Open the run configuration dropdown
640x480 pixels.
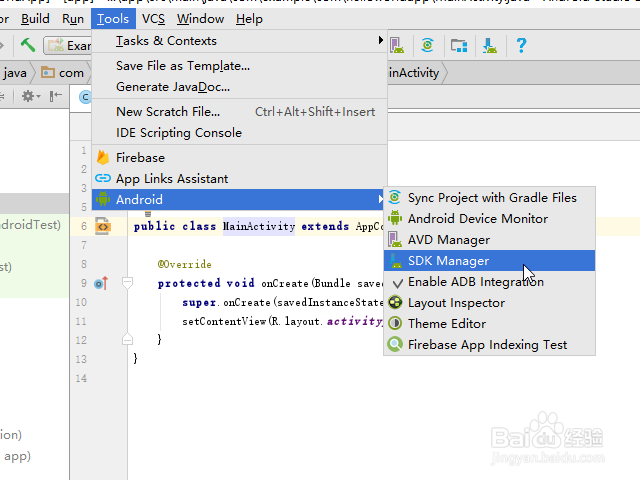point(68,45)
